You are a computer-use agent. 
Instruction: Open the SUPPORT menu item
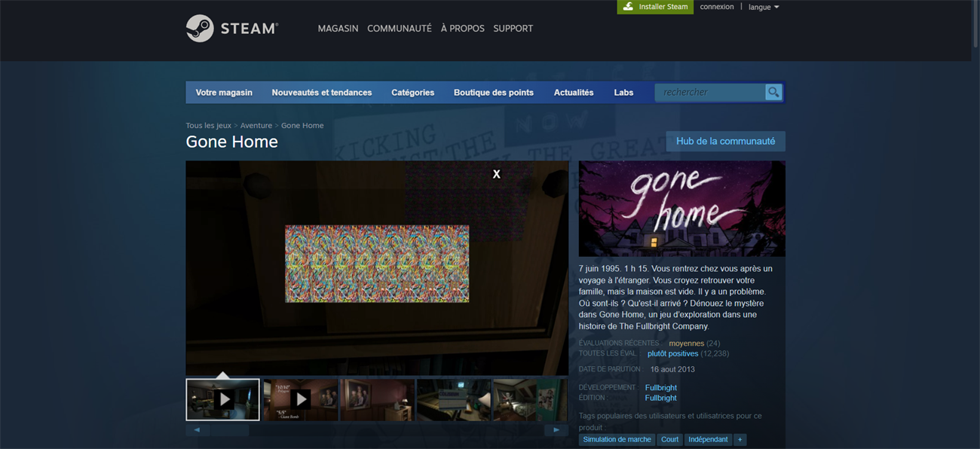[513, 29]
